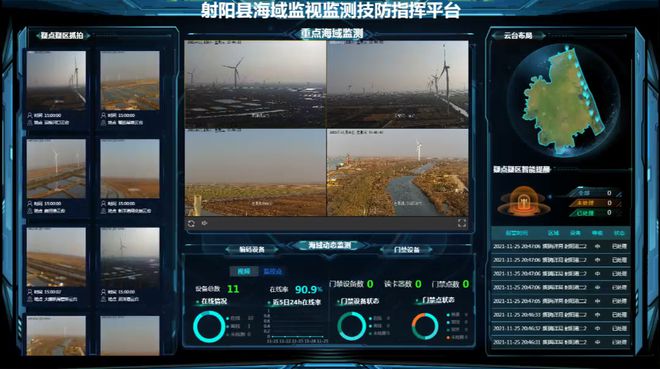
Task: Click the 重点海域监测 panel title
Action: click(x=332, y=34)
